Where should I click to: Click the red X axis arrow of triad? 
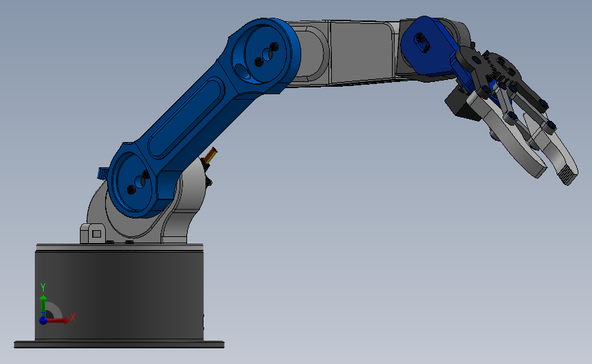coord(58,320)
